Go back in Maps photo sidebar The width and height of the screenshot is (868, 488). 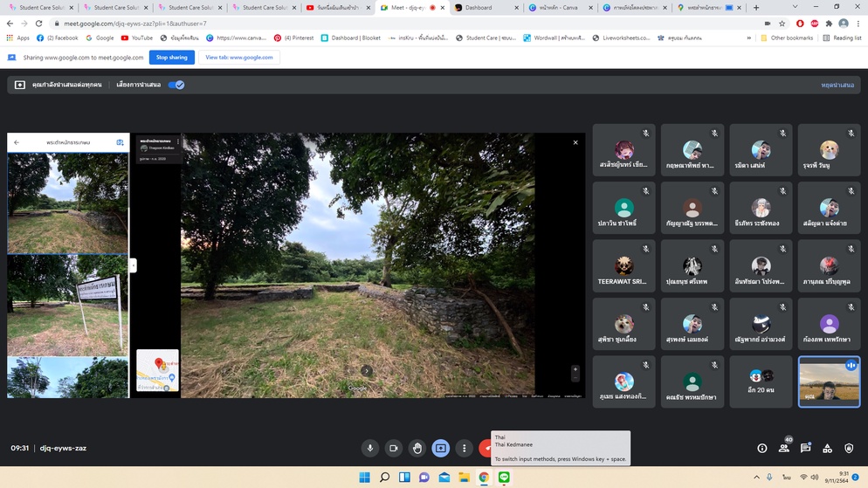pyautogui.click(x=17, y=142)
